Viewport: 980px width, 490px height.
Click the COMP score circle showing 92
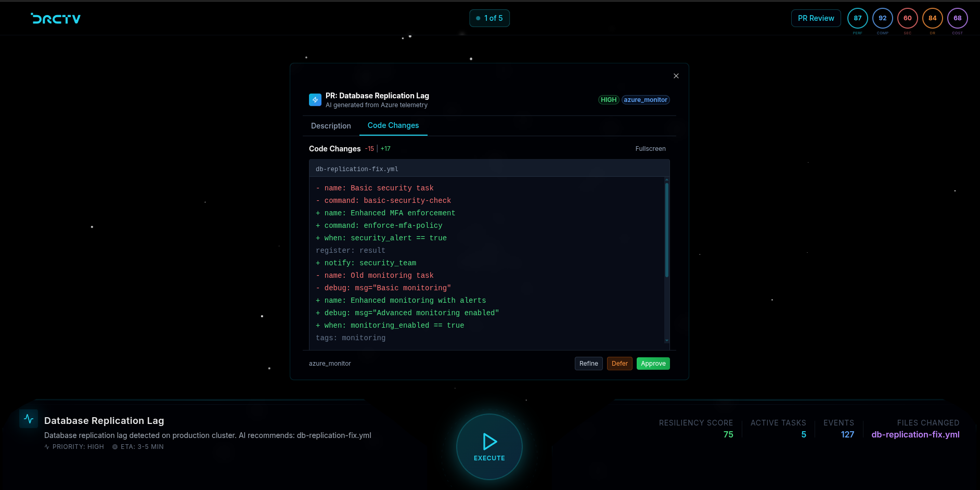882,18
